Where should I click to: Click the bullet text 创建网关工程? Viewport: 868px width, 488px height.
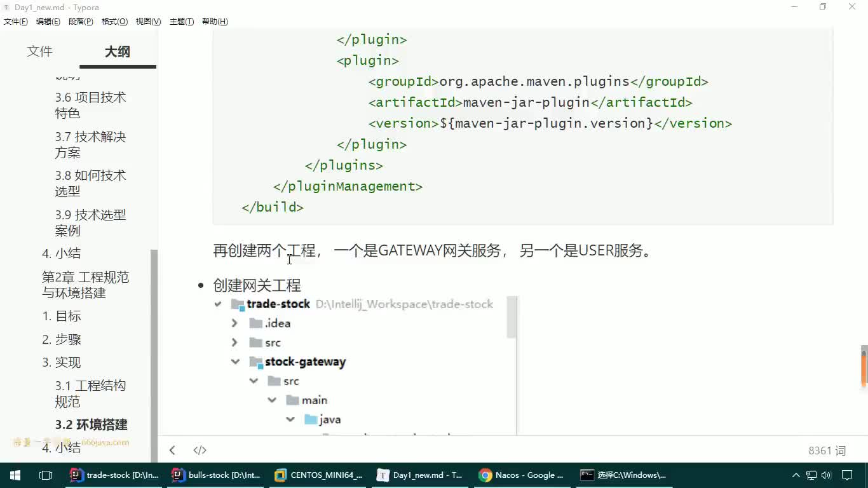coord(257,285)
